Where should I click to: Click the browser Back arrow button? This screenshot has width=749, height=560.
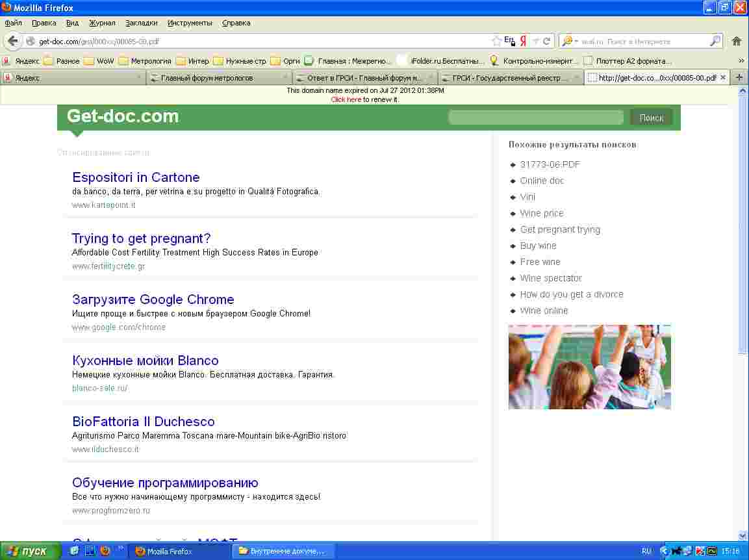click(13, 41)
